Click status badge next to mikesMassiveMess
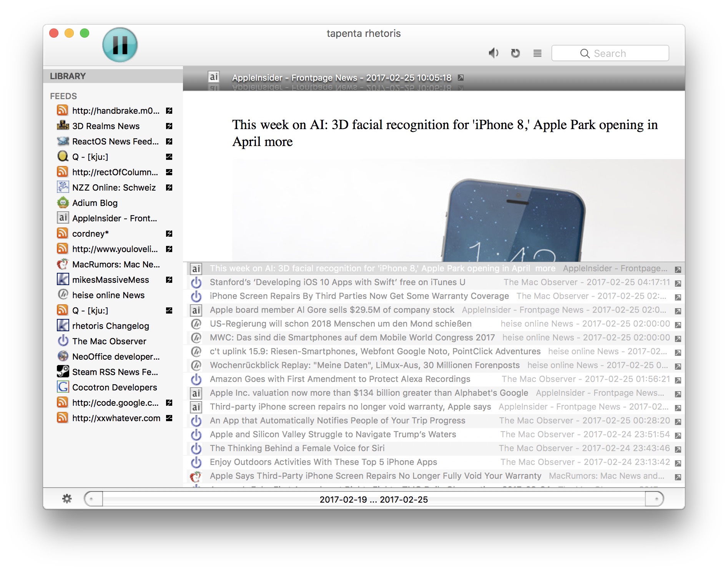Screen dimensions: 728x571 (169, 280)
